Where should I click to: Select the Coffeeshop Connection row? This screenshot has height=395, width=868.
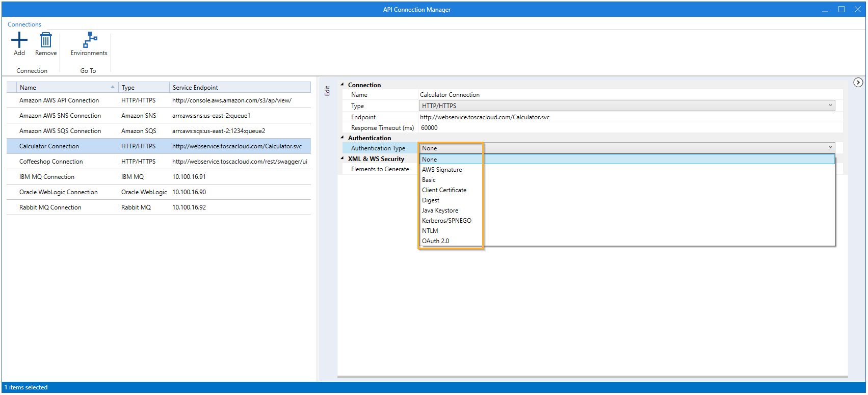(x=51, y=162)
